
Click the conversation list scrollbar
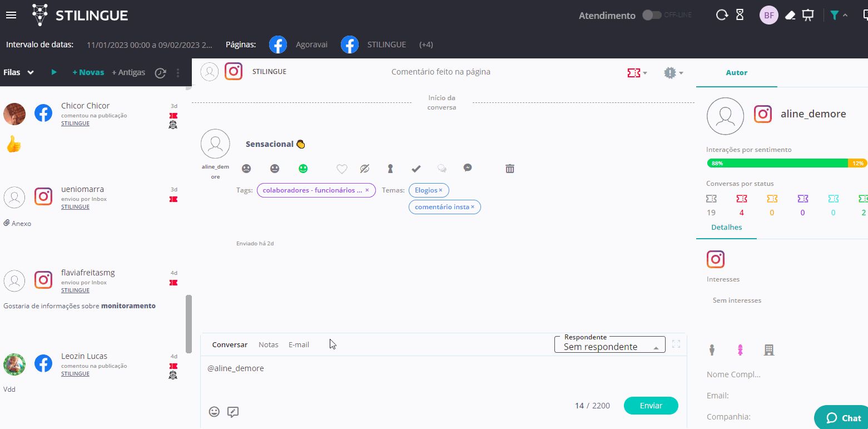189,324
